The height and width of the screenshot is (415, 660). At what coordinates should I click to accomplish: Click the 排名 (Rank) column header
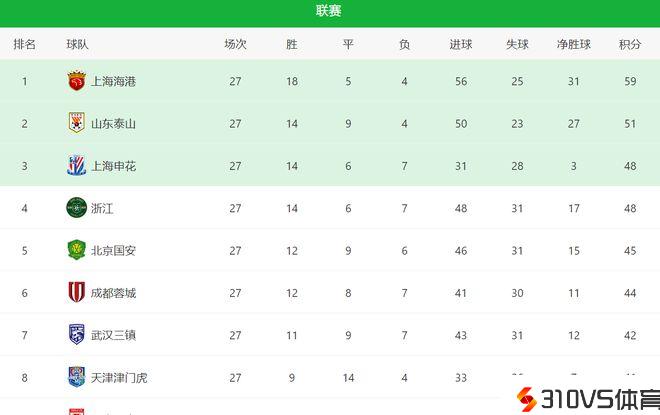coord(25,44)
